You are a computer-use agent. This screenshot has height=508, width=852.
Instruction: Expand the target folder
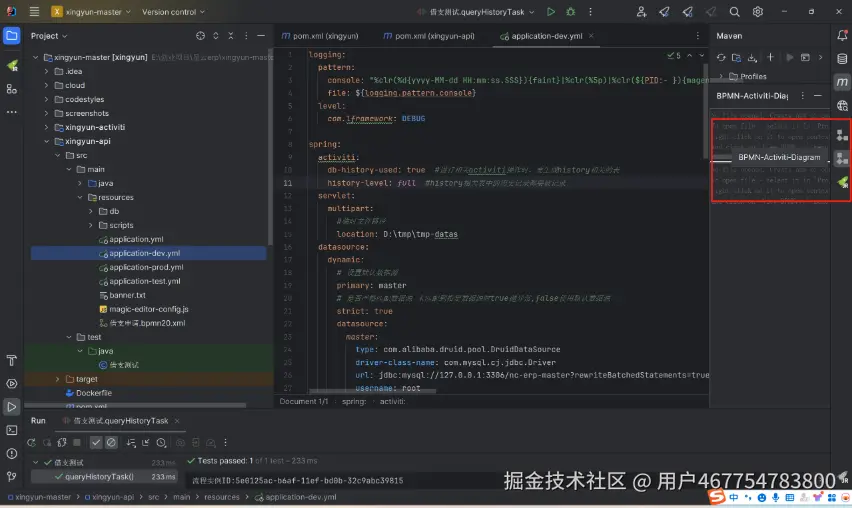point(58,379)
